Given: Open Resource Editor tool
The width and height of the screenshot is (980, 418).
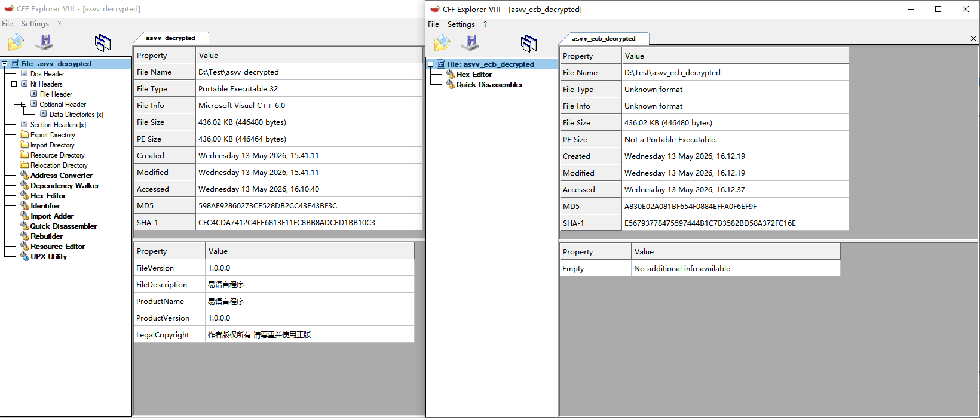Looking at the screenshot, I should coord(58,247).
